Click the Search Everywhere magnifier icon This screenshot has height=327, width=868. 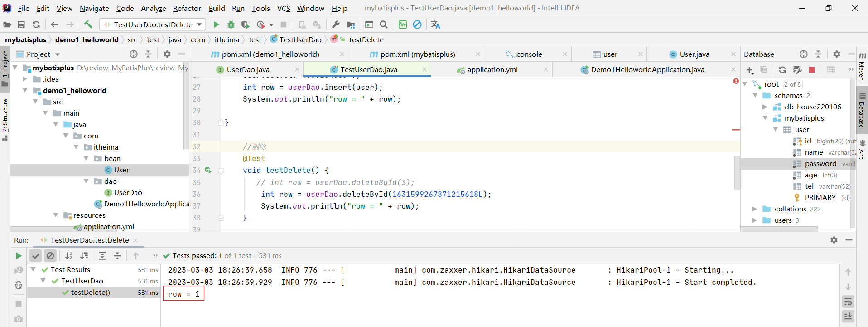coord(384,24)
